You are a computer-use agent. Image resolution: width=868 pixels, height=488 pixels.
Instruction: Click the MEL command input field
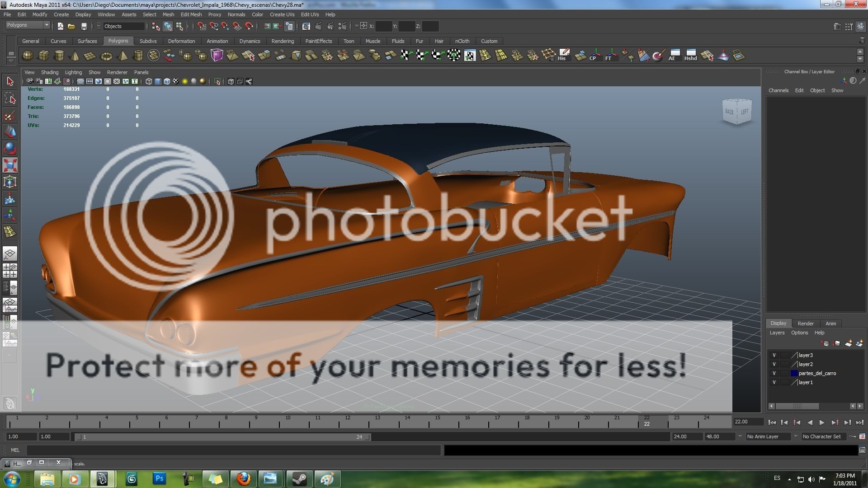pyautogui.click(x=234, y=450)
